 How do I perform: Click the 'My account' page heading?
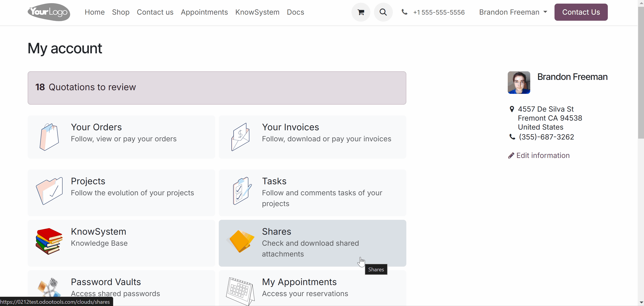coord(65,48)
